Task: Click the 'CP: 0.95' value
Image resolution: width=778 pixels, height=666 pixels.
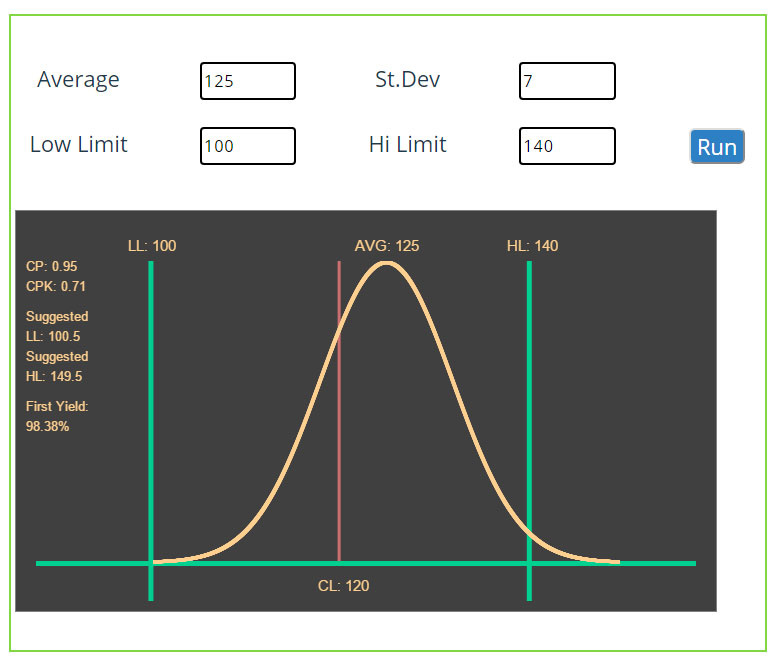Action: click(52, 266)
